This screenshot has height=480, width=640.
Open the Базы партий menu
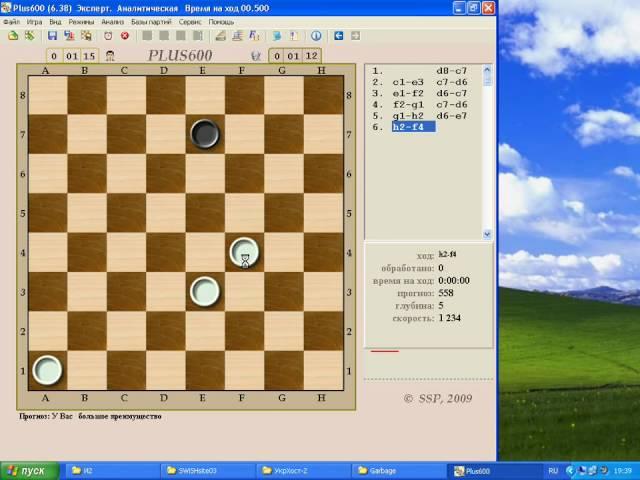[x=151, y=22]
